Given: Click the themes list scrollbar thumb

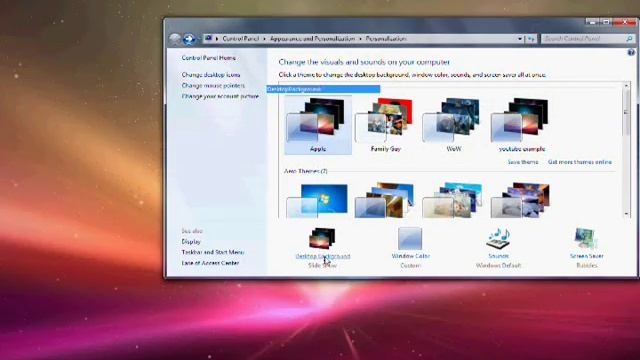Looking at the screenshot, I should (627, 112).
